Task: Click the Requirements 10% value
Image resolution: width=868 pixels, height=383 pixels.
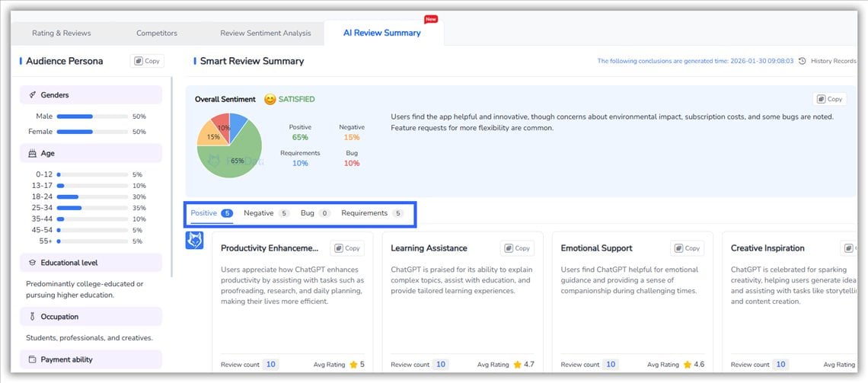Action: 300,163
